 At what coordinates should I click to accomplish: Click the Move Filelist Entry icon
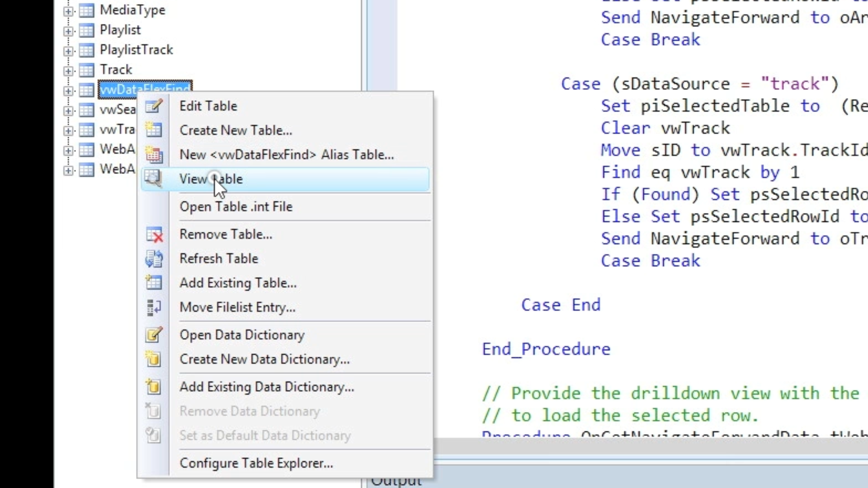(154, 307)
